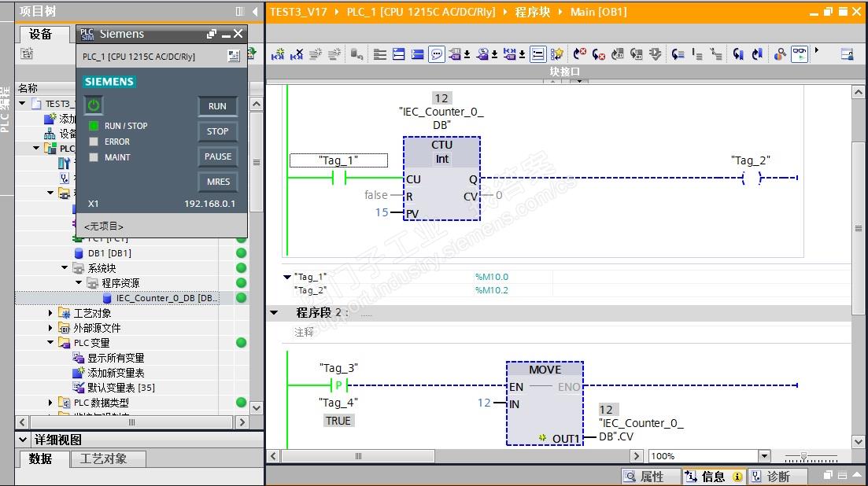Click the absolute/symbolic operands icon
The height and width of the screenshot is (486, 868).
pos(455,53)
